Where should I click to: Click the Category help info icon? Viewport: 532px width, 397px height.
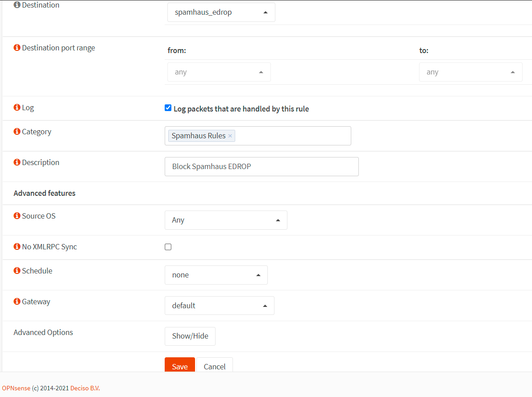coord(17,132)
